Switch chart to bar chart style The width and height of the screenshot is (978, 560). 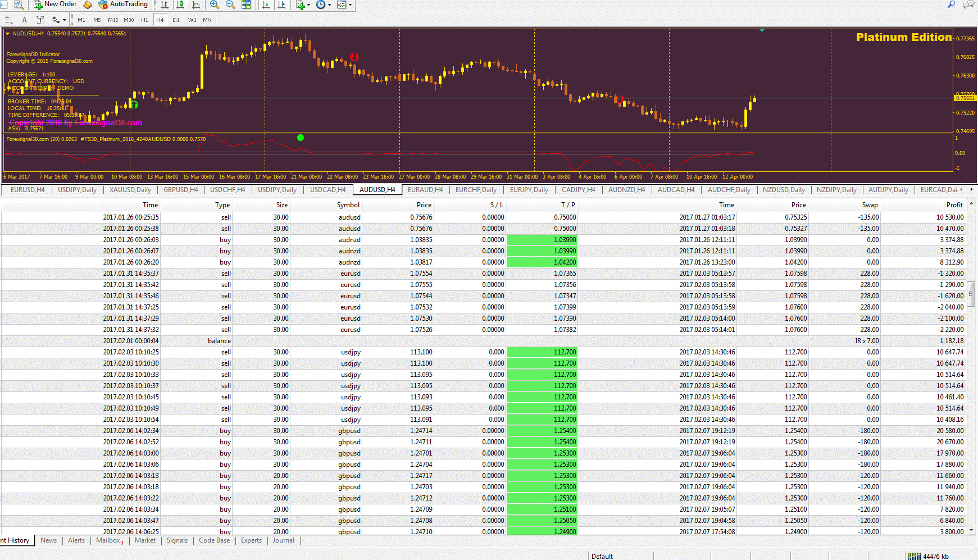(164, 4)
